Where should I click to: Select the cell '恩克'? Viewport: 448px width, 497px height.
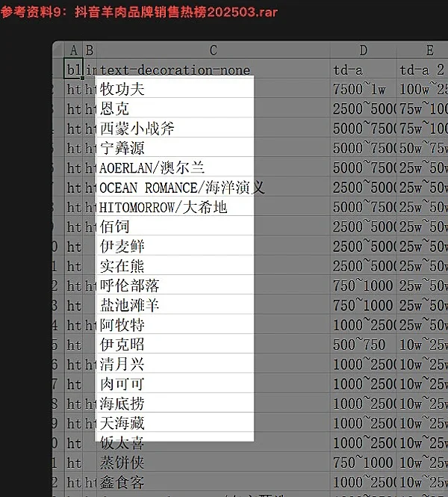point(213,108)
